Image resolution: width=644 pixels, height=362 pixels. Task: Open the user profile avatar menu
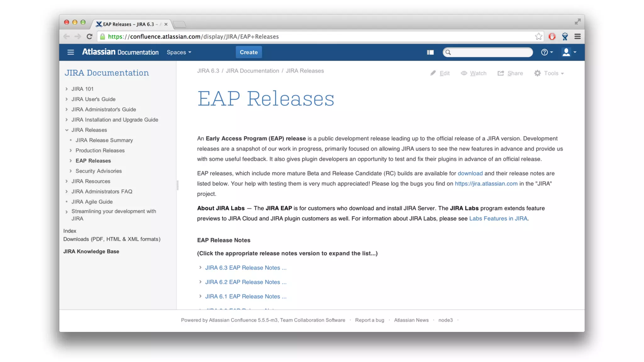pos(569,52)
